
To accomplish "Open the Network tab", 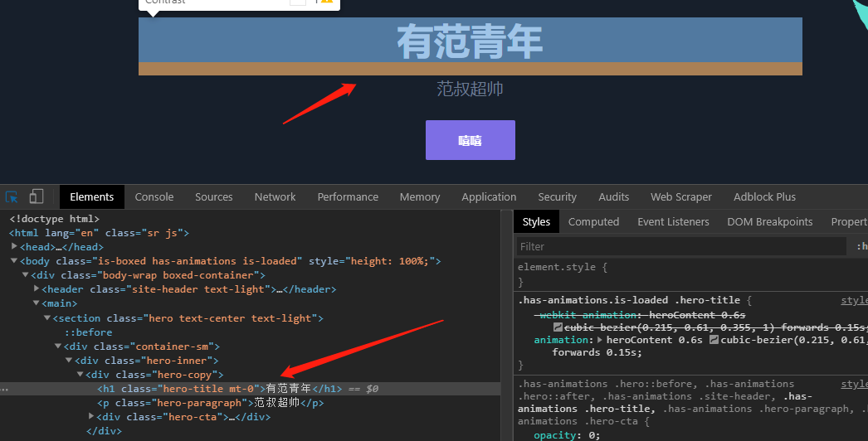I will point(276,197).
